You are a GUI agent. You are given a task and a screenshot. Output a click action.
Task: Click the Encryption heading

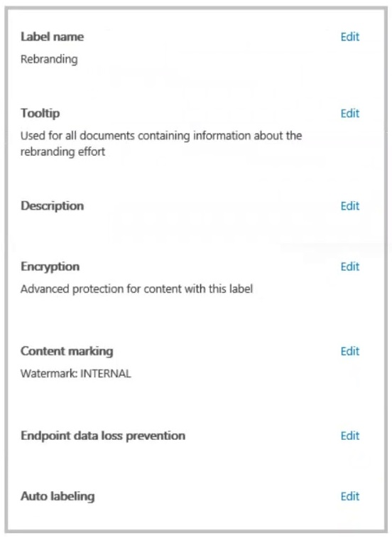[50, 267]
